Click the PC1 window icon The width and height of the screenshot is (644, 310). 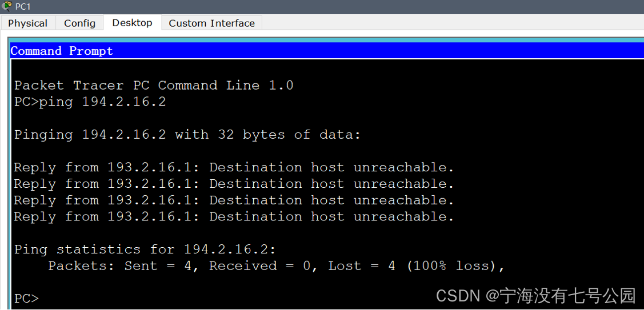[7, 6]
